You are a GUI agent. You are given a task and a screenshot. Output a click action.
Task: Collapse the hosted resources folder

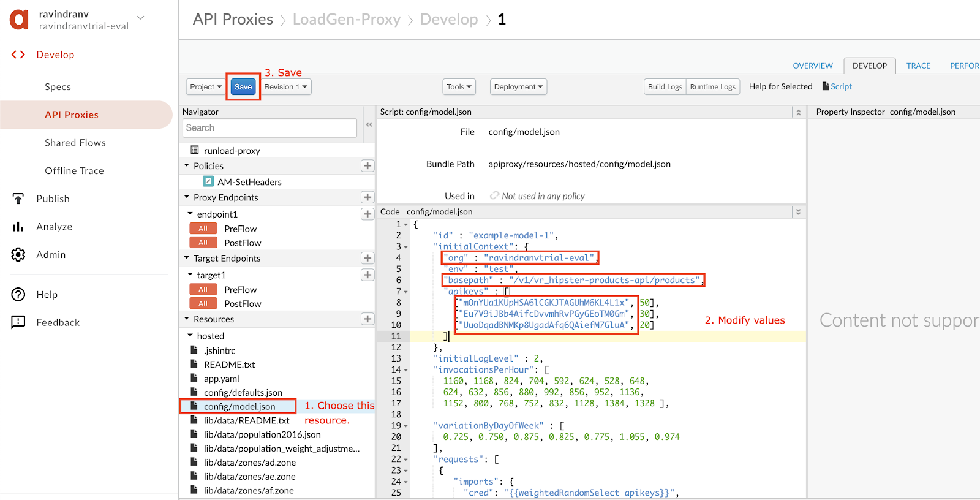(190, 336)
